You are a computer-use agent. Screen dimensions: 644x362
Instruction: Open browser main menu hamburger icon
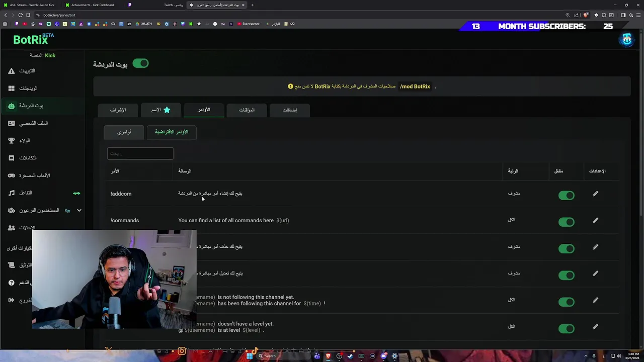coord(638,15)
